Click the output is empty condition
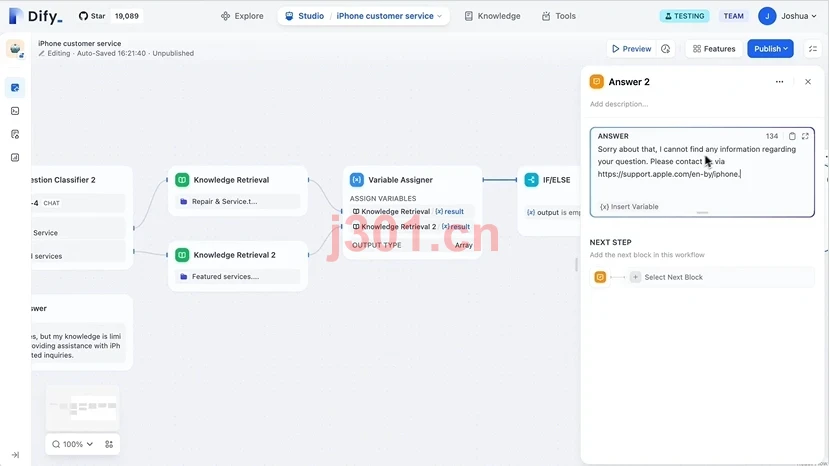The image size is (830, 466). 553,212
